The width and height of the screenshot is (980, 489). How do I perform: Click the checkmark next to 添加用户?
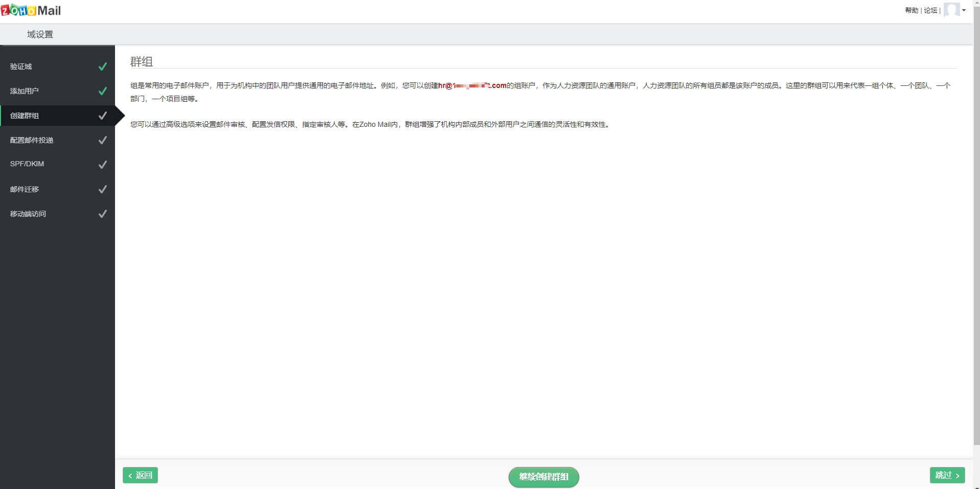102,91
